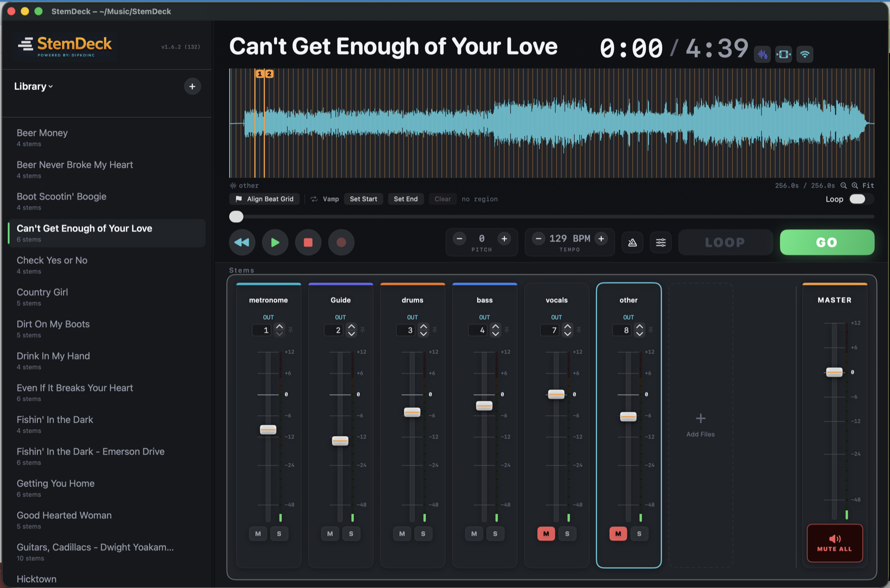This screenshot has height=588, width=890.
Task: Click the waveform icon next to the timer
Action: pyautogui.click(x=762, y=54)
